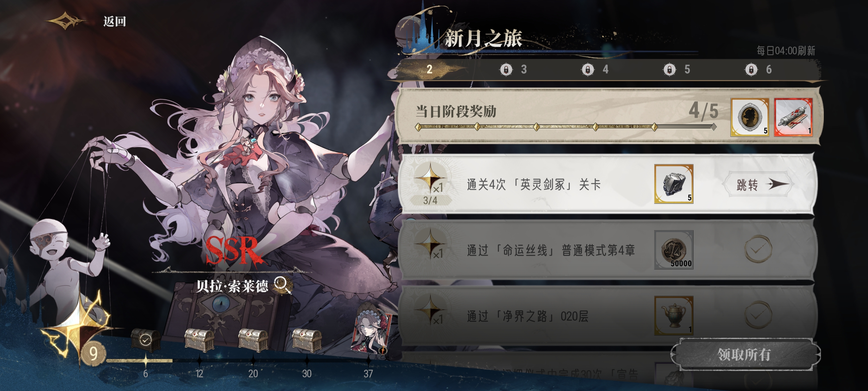The width and height of the screenshot is (868, 391).
Task: Click the 当日阶段奖励 progress bar
Action: pyautogui.click(x=566, y=127)
